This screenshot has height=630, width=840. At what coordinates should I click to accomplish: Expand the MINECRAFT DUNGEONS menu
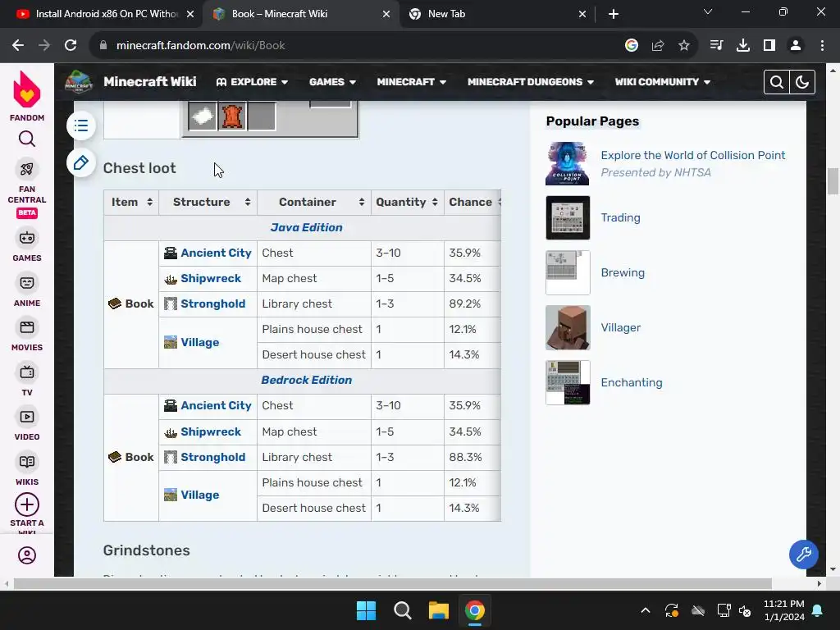531,82
